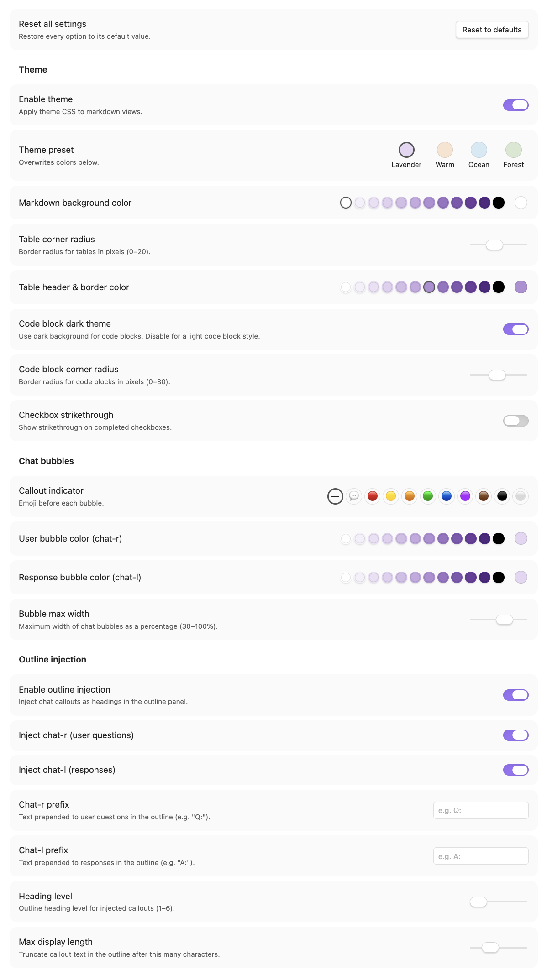547x980 pixels.
Task: Focus the Chat-r prefix text field
Action: [481, 810]
